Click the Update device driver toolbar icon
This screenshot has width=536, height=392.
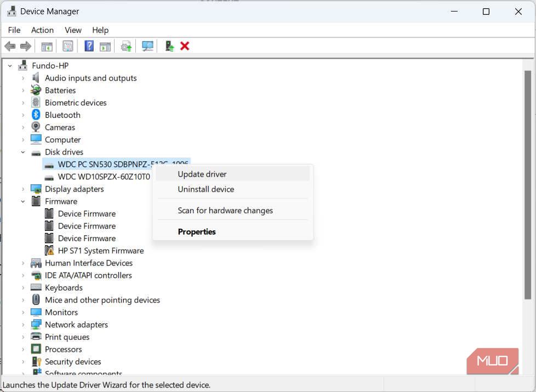pos(126,46)
